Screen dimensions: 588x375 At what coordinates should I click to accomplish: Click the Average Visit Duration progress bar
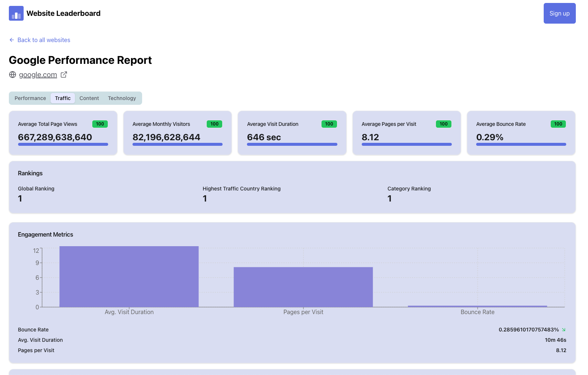pos(292,144)
